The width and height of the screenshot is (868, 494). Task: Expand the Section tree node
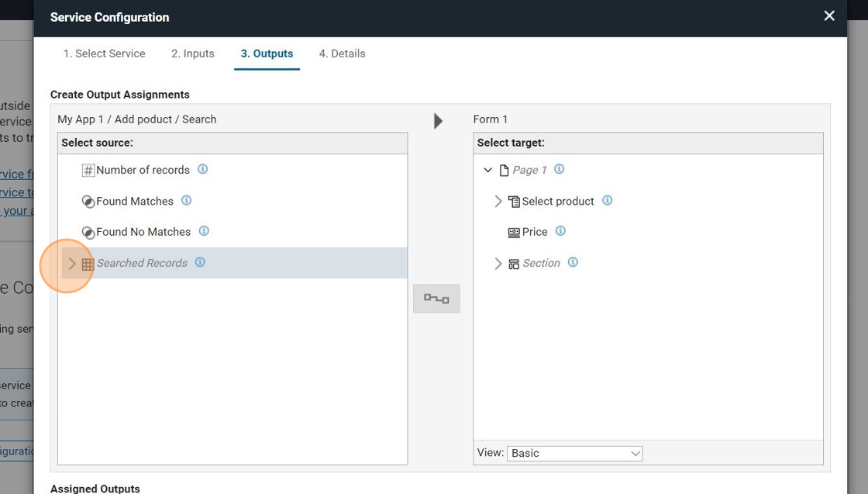(498, 264)
